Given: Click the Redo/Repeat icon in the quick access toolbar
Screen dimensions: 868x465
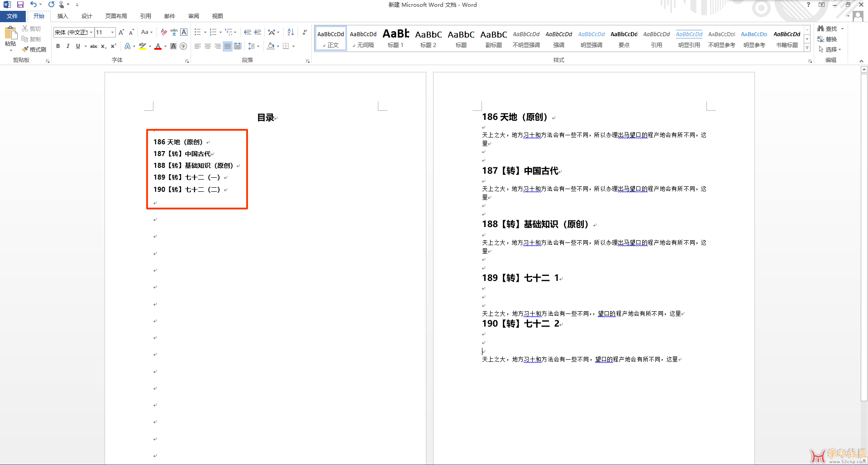Looking at the screenshot, I should 51,5.
